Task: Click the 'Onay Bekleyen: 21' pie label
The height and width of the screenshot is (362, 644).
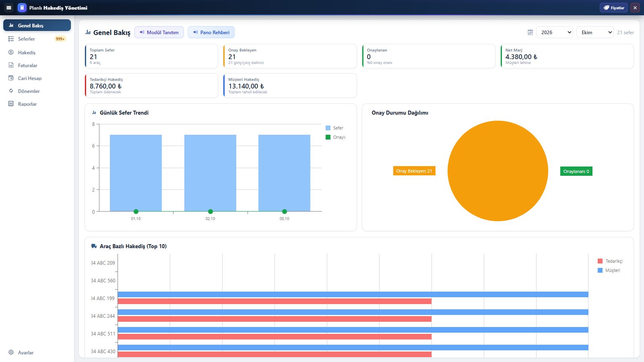Action: click(414, 171)
